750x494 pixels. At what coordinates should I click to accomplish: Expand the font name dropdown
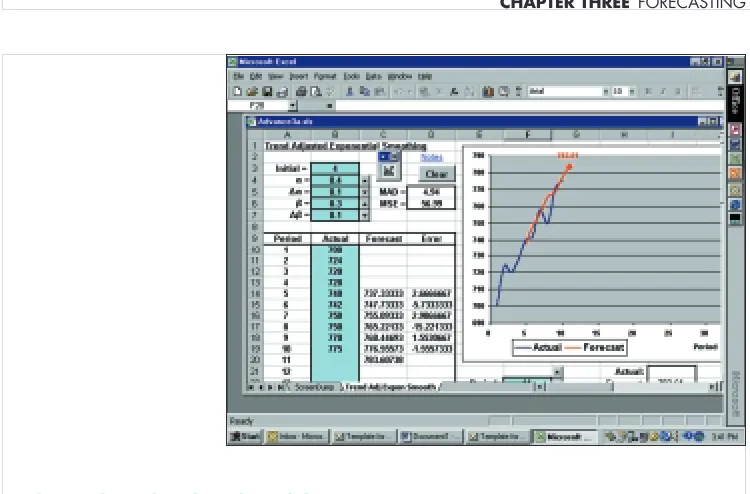606,91
